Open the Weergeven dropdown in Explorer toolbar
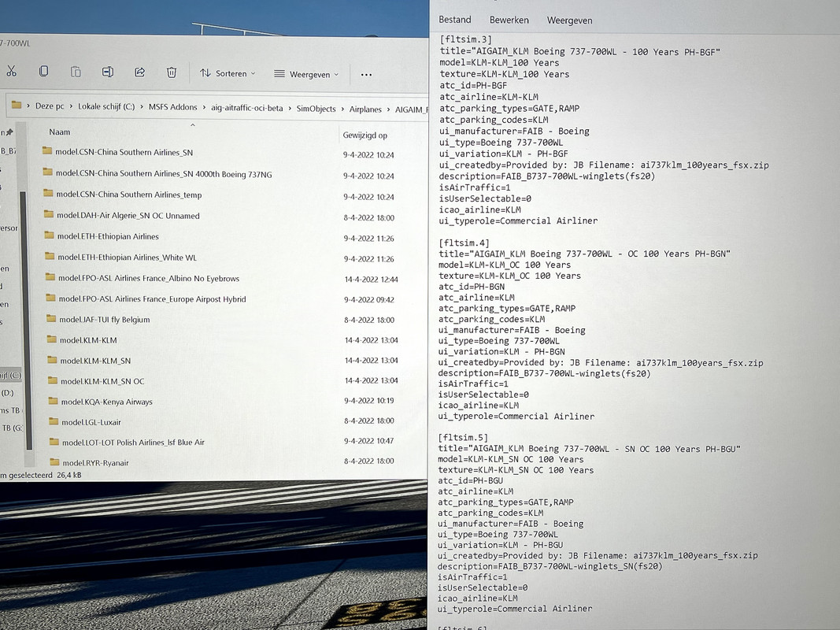 point(306,75)
